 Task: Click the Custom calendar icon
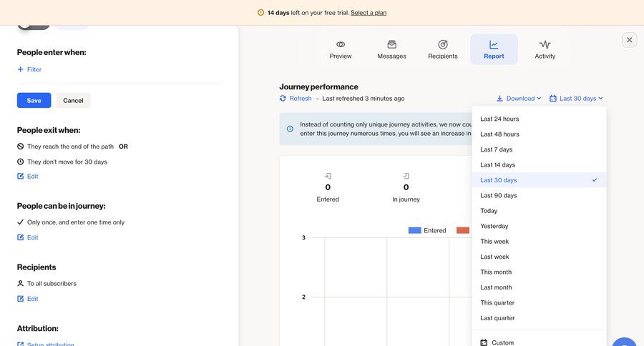coord(484,342)
